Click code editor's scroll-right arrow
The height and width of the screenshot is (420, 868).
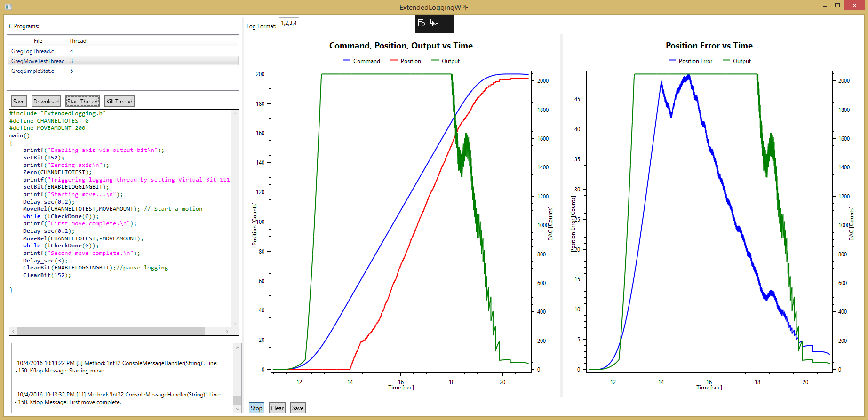tap(227, 331)
